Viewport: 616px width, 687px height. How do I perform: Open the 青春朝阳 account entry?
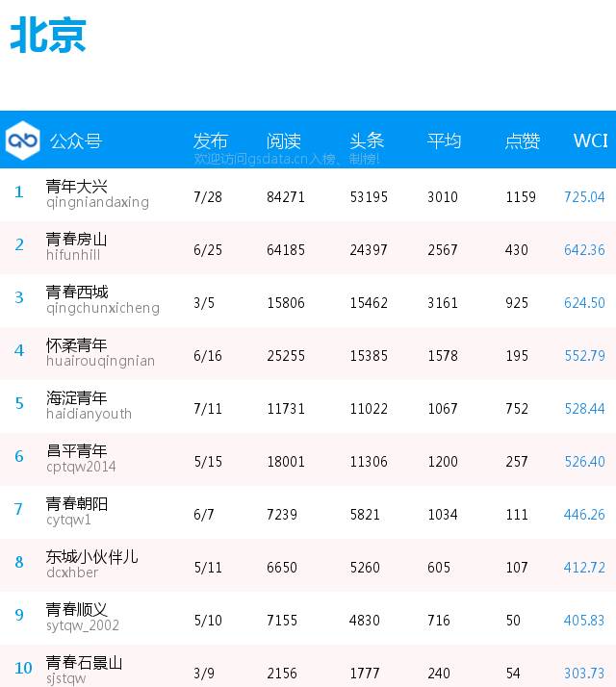(x=76, y=504)
